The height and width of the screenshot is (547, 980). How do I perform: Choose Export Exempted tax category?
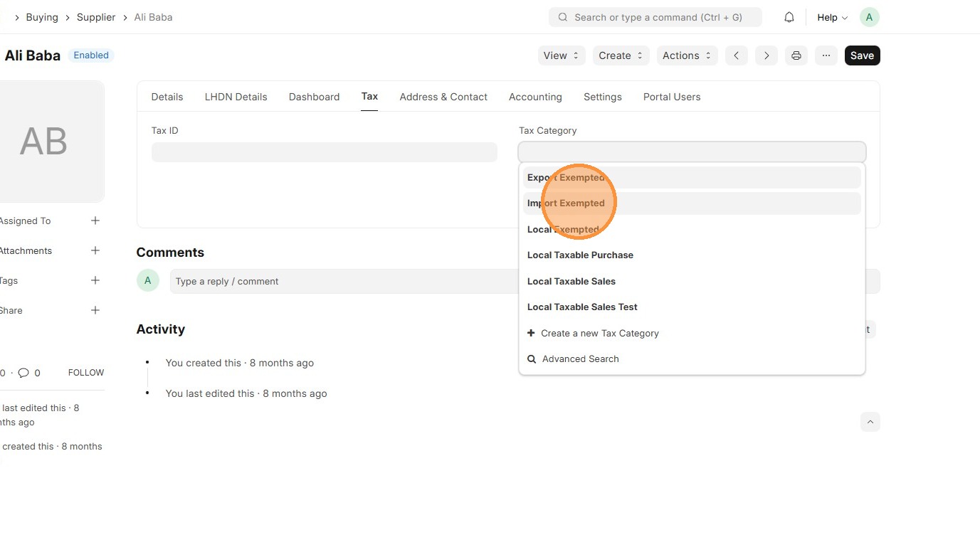[x=692, y=178]
